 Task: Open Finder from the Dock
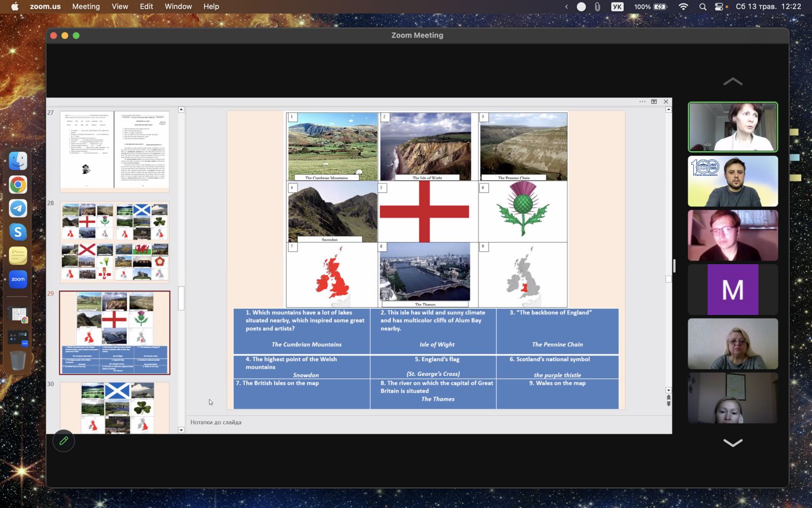point(18,161)
